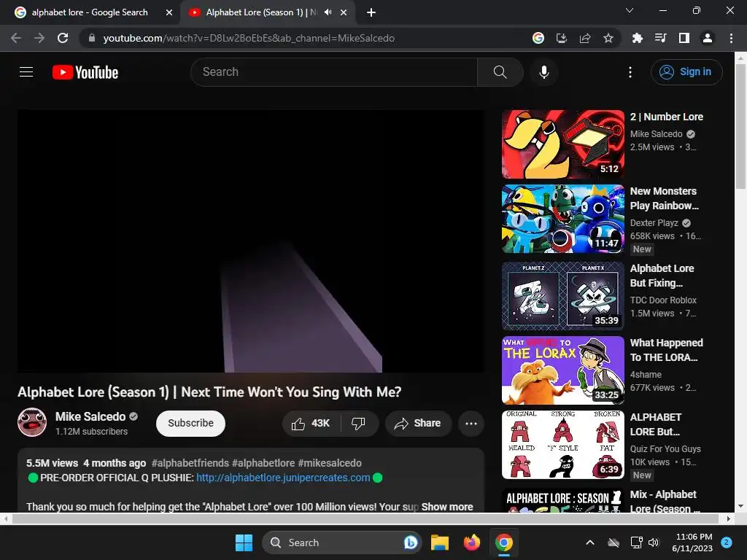747x560 pixels.
Task: Dislike the video with thumbs down
Action: tap(358, 424)
